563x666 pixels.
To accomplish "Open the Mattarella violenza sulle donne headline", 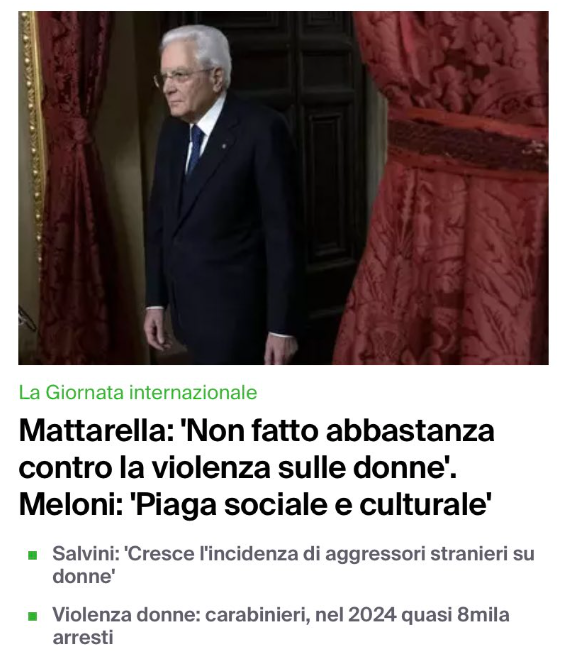I will click(256, 468).
